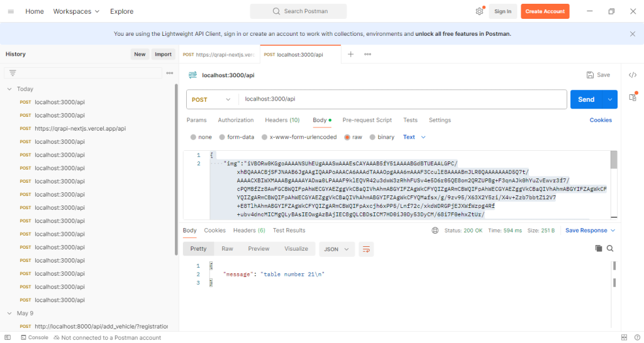Open the Console in status bar
Viewport: 644px width, 343px height.
click(x=35, y=337)
